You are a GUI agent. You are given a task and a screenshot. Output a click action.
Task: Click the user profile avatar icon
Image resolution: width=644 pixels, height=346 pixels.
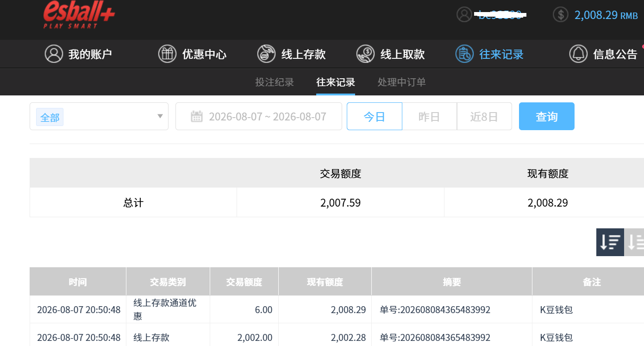(464, 14)
